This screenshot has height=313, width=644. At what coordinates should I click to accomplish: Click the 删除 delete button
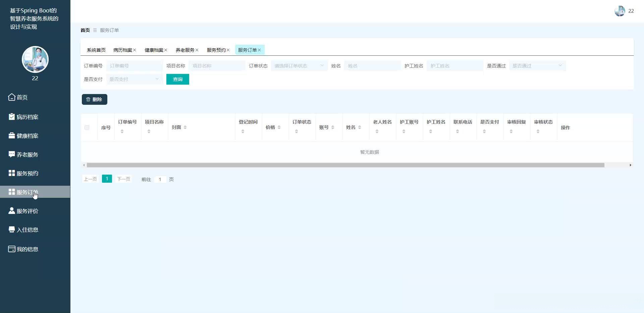click(x=95, y=99)
